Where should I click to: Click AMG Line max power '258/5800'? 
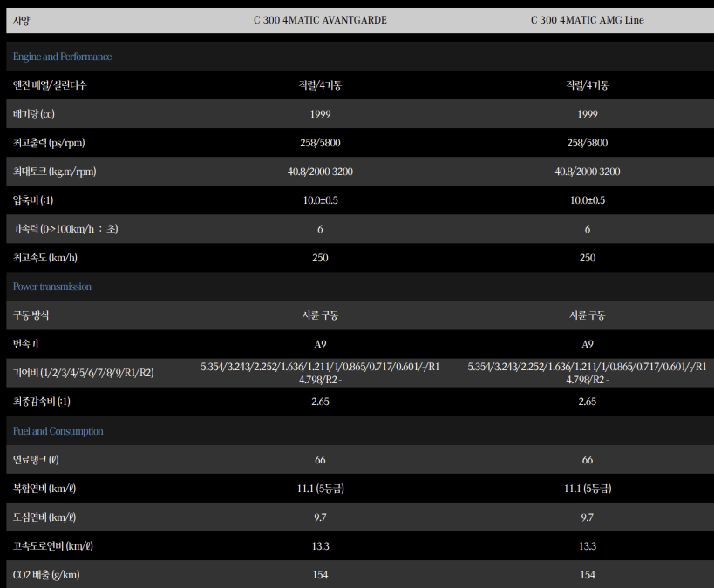(588, 143)
